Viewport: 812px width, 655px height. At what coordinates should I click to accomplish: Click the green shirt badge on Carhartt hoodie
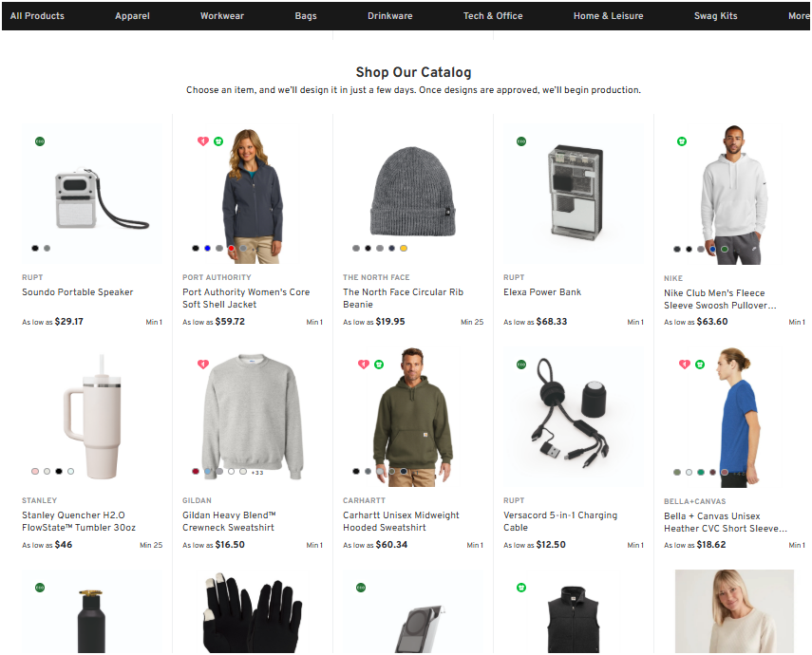tap(379, 365)
